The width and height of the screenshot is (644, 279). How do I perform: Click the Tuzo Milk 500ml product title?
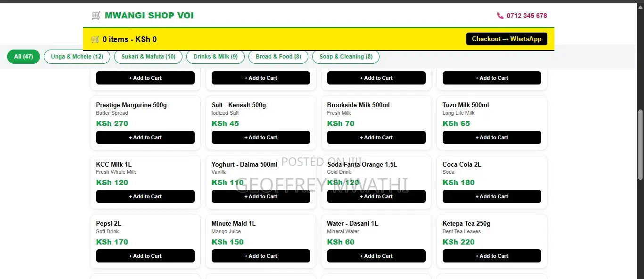pos(466,105)
